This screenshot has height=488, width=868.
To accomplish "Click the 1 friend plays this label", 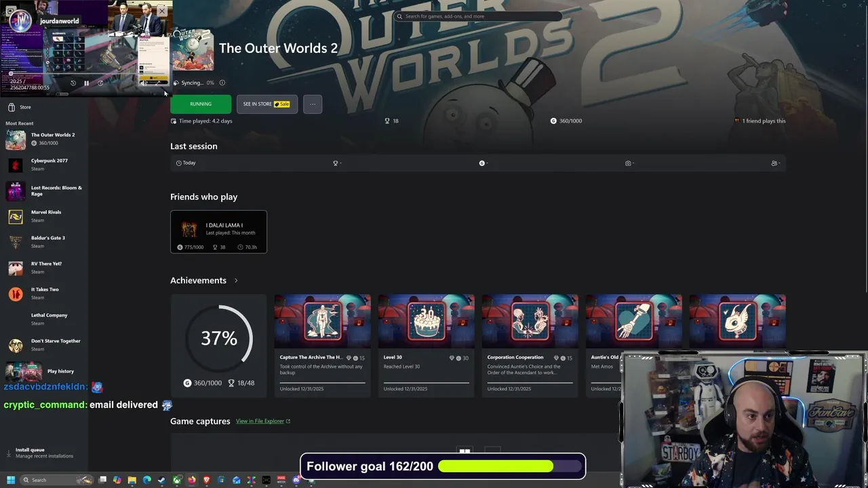I will tap(760, 121).
